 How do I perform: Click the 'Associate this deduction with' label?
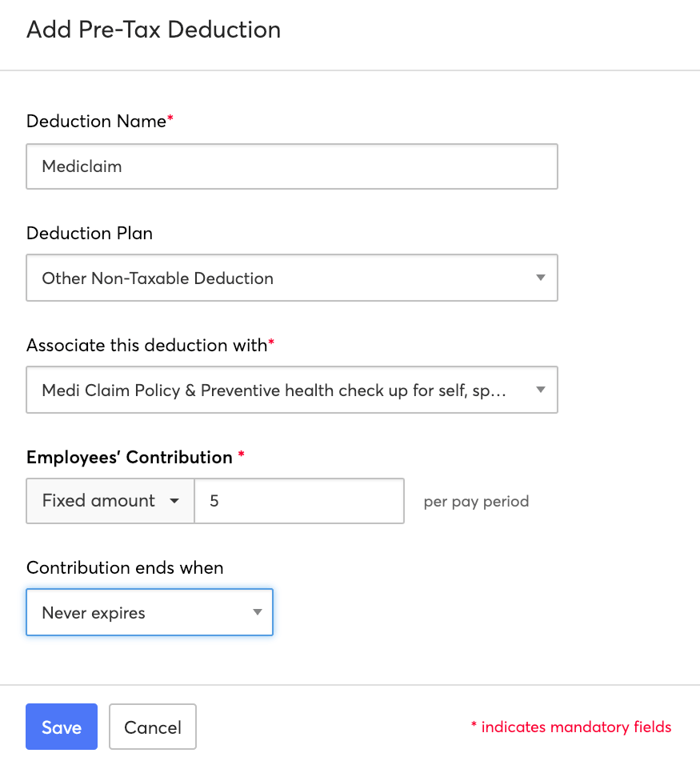tap(146, 346)
